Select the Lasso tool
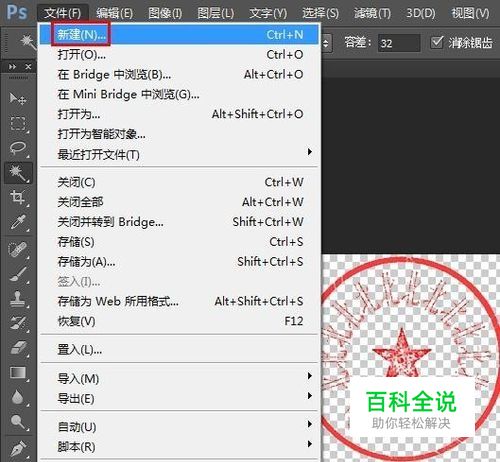 point(18,148)
